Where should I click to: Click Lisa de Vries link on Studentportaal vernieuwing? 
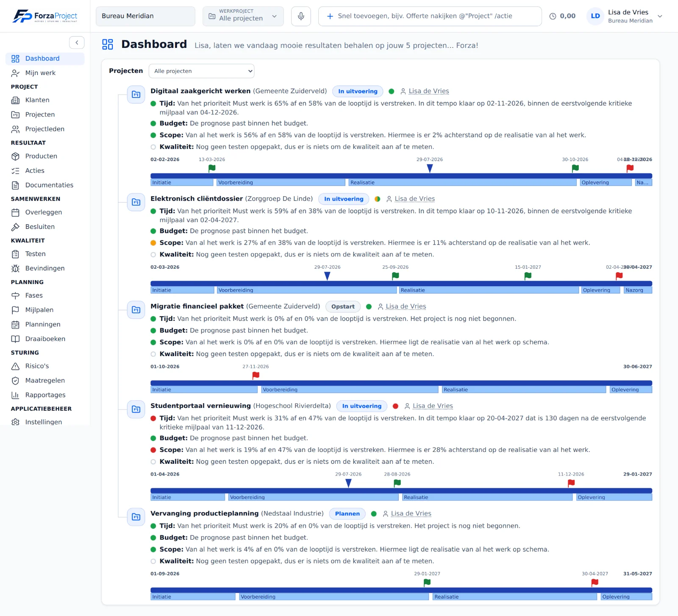coord(433,406)
